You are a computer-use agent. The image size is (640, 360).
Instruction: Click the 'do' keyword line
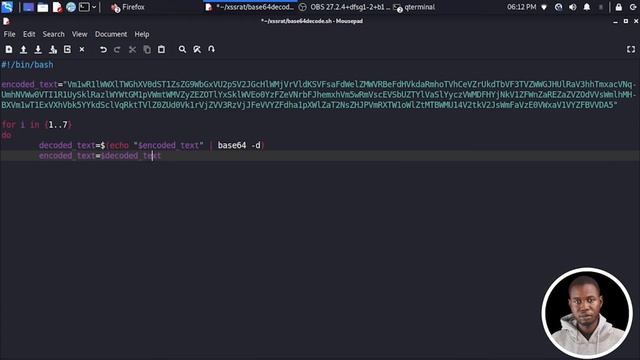click(x=6, y=135)
